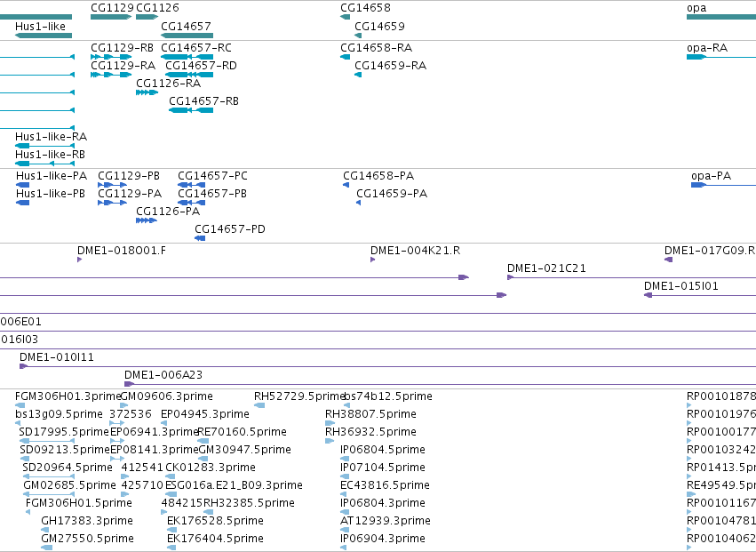Click the CG1129-RB transcript label
756x552 pixels.
pos(122,48)
